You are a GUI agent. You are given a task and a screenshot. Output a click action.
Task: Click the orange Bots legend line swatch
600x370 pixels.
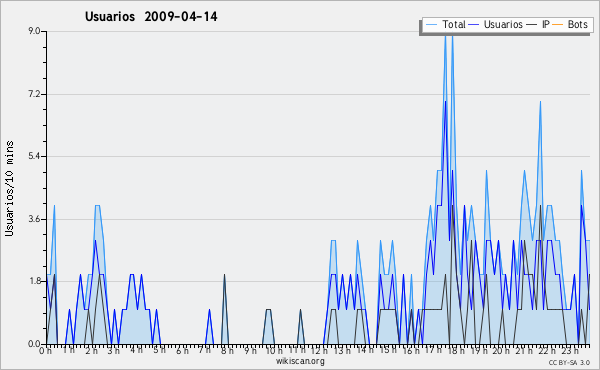point(558,24)
